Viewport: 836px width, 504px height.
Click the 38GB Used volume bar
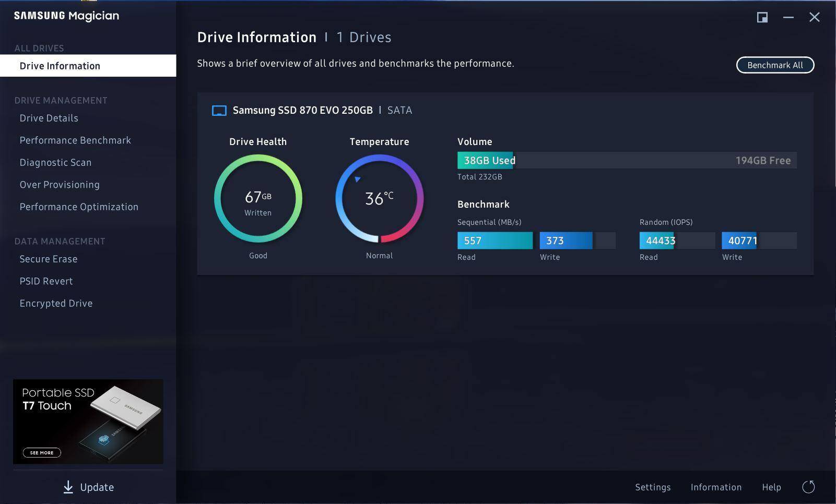pos(486,161)
